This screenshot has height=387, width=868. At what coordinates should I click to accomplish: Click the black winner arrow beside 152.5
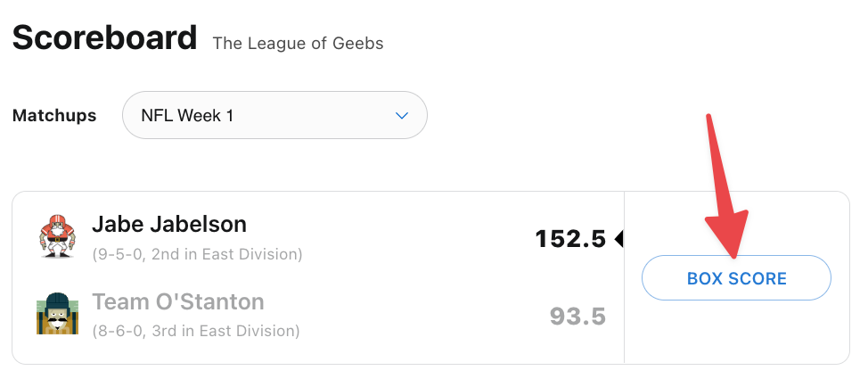(x=618, y=239)
